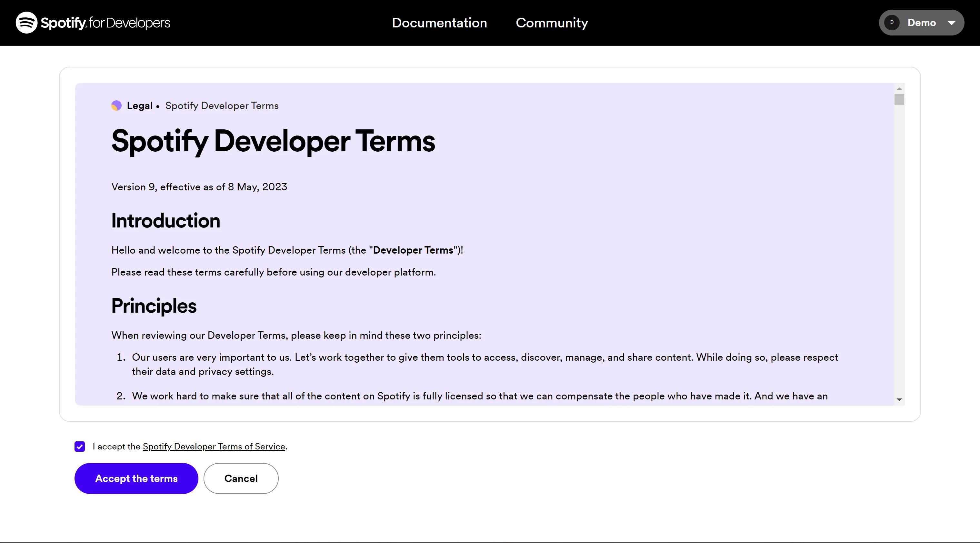
Task: Click the Spotify for Developers wordmark
Action: (105, 23)
